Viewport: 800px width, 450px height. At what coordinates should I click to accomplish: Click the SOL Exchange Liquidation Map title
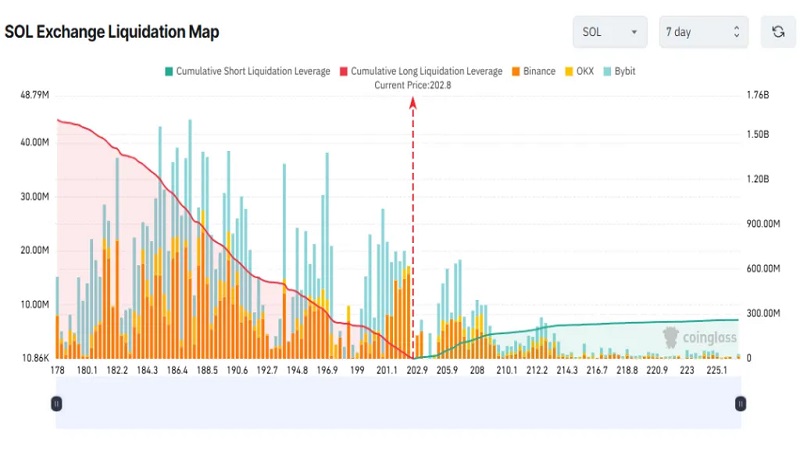112,32
